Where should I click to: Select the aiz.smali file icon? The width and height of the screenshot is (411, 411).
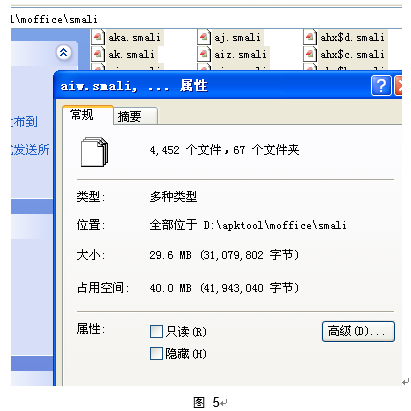coord(204,54)
